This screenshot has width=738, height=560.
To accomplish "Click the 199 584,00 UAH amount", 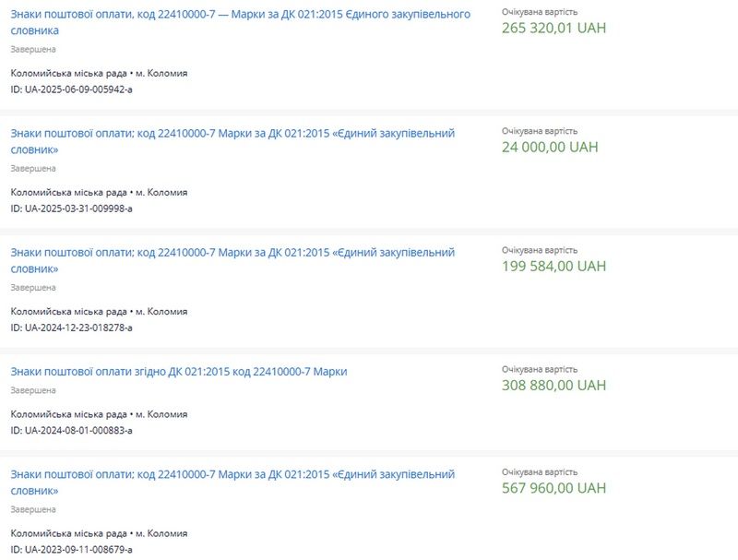I will [x=553, y=266].
